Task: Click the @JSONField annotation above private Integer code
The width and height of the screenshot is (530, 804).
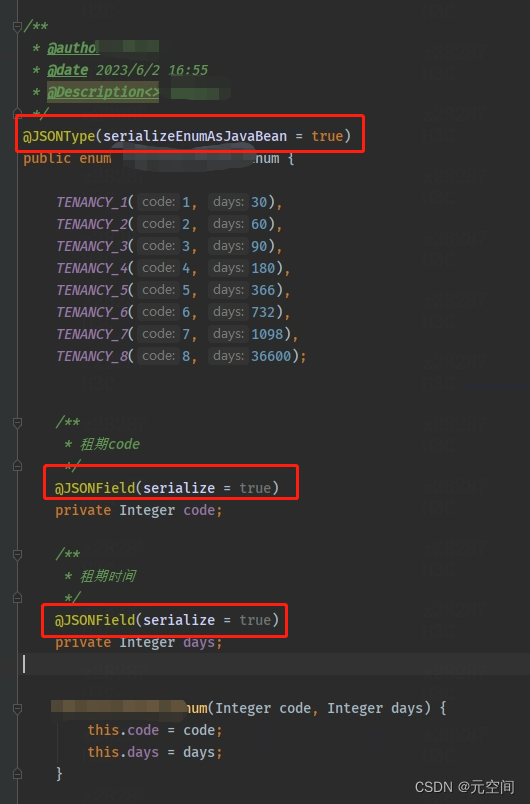Action: [x=95, y=488]
